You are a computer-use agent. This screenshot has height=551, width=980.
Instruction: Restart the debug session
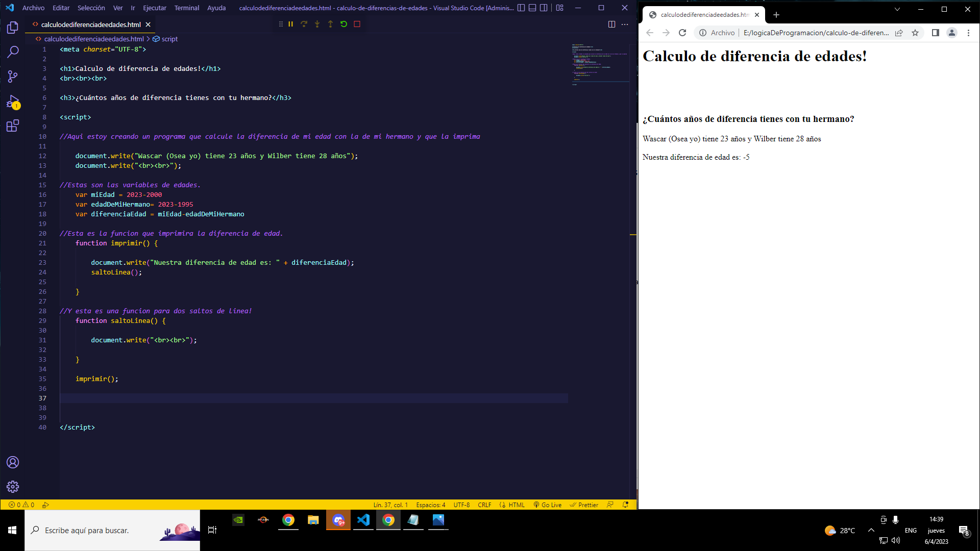344,24
